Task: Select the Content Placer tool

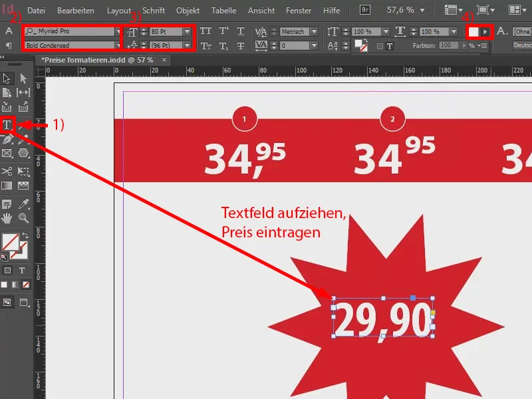Action: tap(23, 107)
